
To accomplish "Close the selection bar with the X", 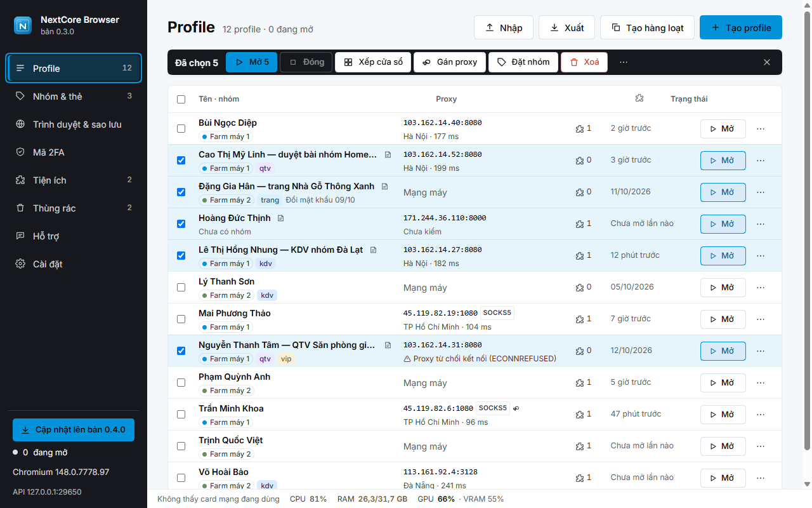I will click(767, 62).
